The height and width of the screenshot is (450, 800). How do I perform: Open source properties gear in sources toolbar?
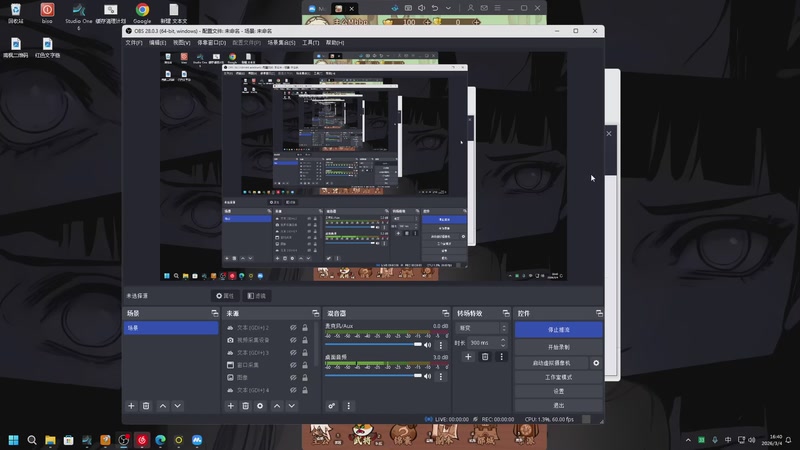[260, 406]
